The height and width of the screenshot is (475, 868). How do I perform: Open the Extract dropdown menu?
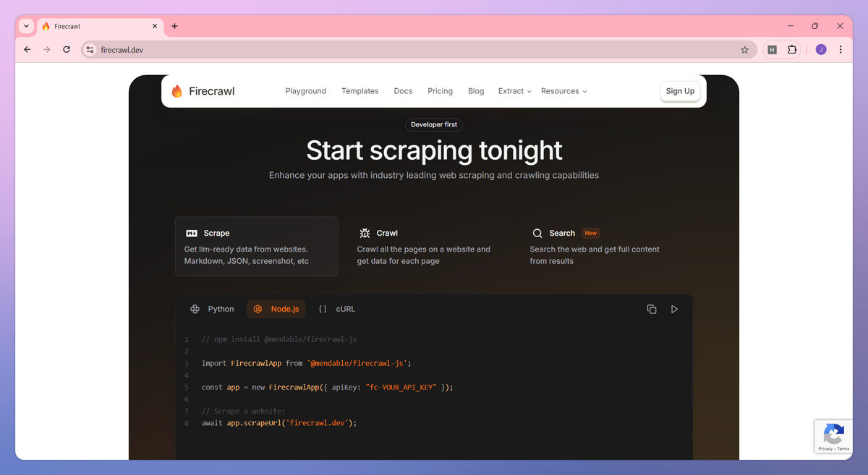514,91
